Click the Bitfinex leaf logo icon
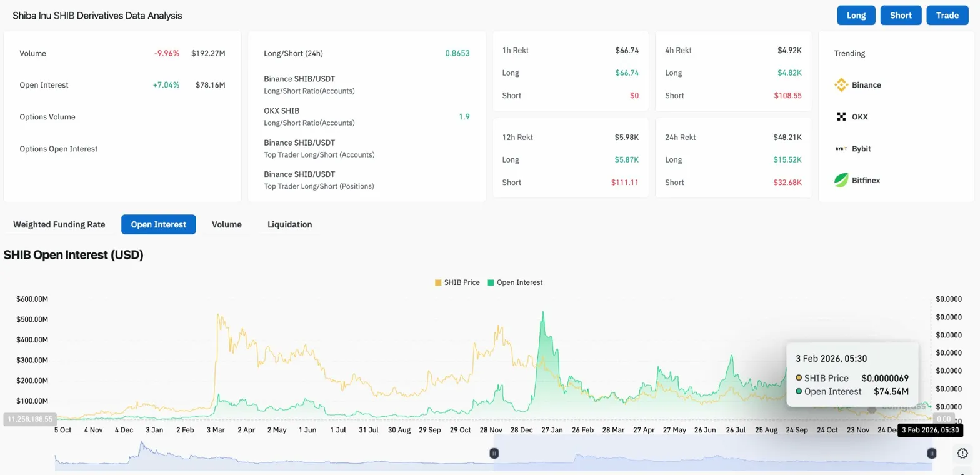The image size is (980, 475). (841, 181)
